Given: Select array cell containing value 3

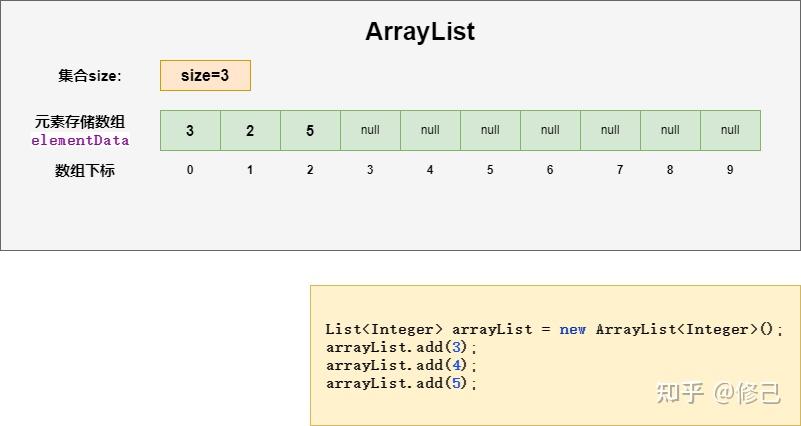Looking at the screenshot, I should (190, 130).
